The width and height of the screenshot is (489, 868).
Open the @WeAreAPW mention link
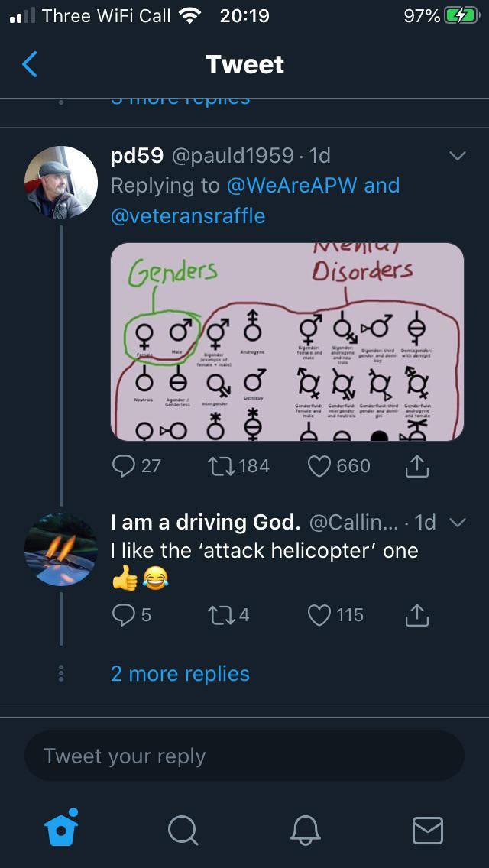pyautogui.click(x=286, y=186)
